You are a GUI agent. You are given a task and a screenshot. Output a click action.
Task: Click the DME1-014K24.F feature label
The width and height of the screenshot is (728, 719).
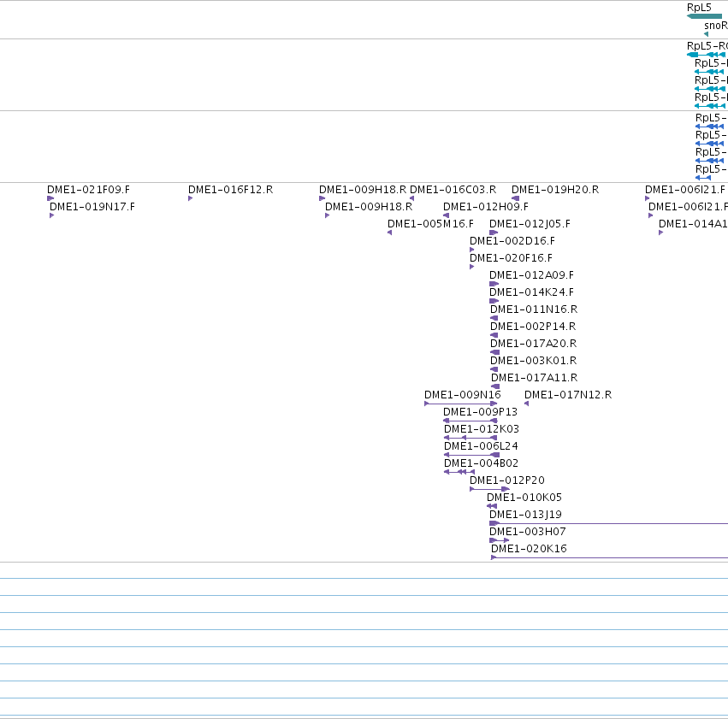coord(531,292)
